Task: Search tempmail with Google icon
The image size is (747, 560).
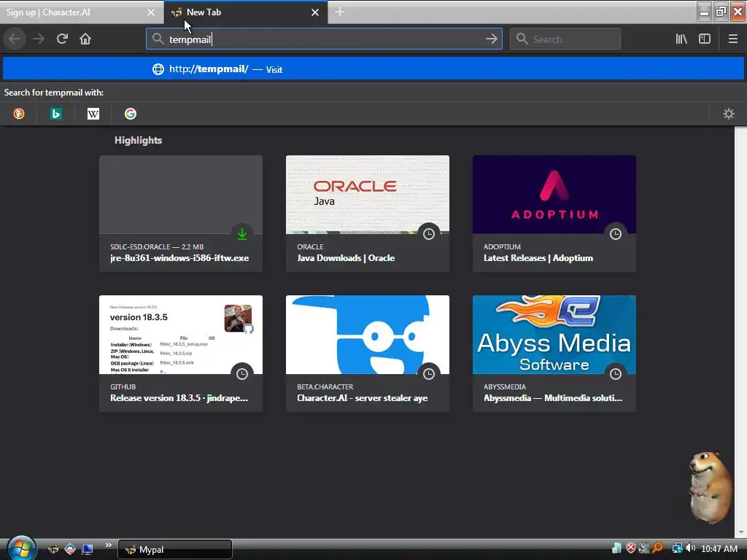Action: 131,114
